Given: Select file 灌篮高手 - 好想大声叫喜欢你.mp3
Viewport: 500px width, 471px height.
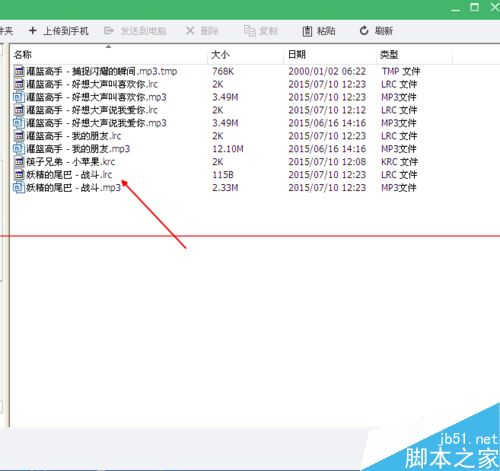Looking at the screenshot, I should point(96,97).
